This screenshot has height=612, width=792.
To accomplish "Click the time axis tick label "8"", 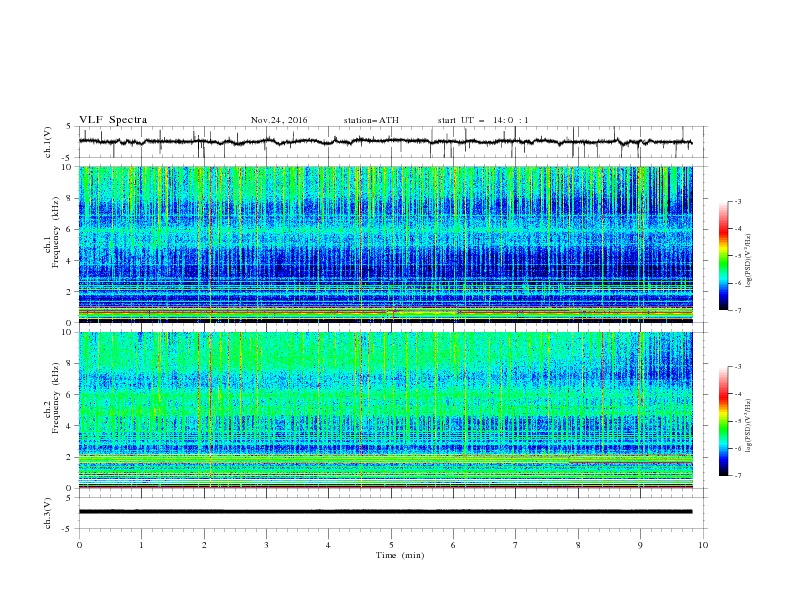I will click(578, 545).
